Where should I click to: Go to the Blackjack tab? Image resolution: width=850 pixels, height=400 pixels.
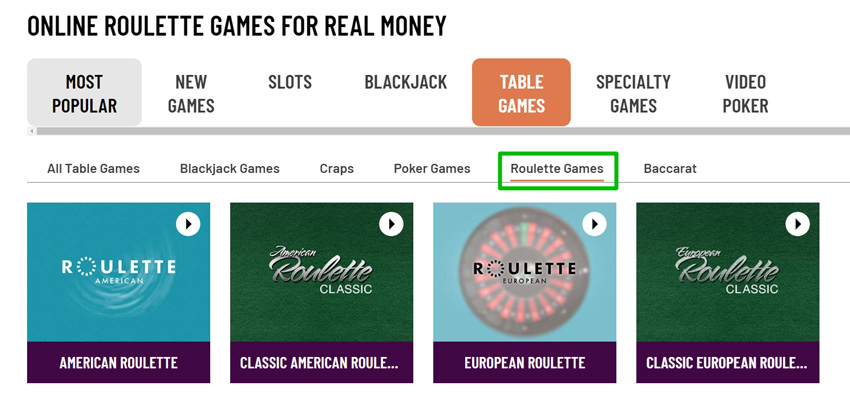coord(405,82)
